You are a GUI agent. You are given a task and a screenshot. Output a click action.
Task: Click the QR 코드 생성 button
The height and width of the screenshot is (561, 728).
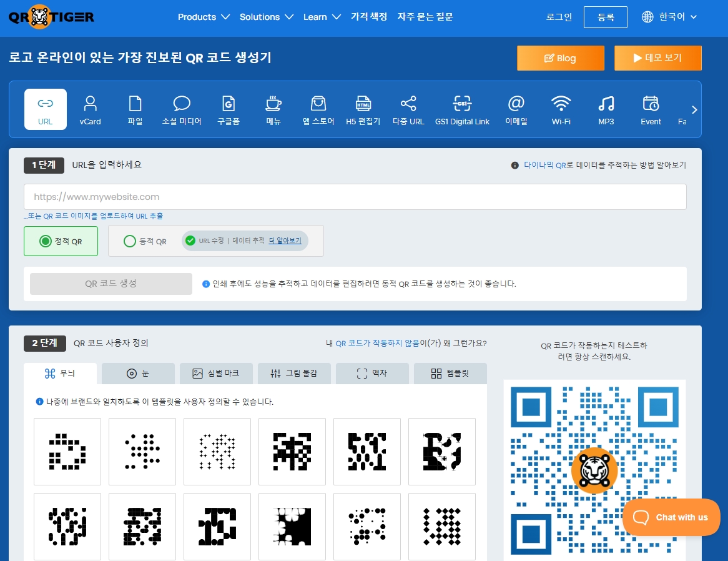(111, 284)
